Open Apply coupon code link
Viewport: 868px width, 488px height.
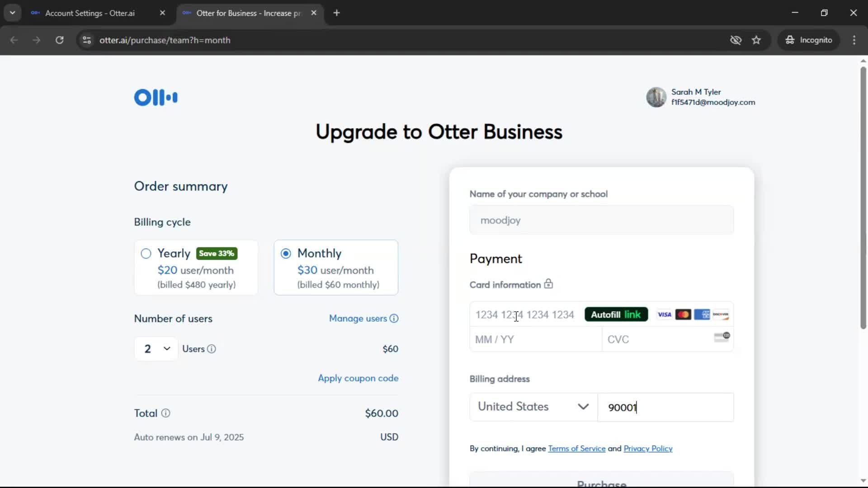click(x=358, y=378)
